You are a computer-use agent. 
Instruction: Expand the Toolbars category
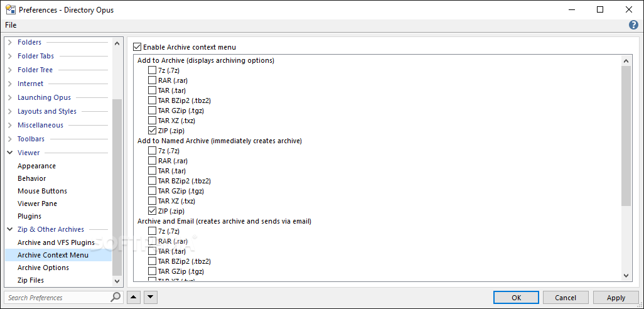pos(10,139)
